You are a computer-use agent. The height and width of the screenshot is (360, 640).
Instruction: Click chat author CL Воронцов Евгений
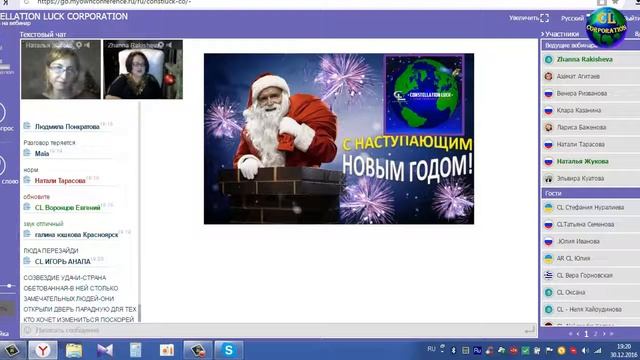pos(67,208)
